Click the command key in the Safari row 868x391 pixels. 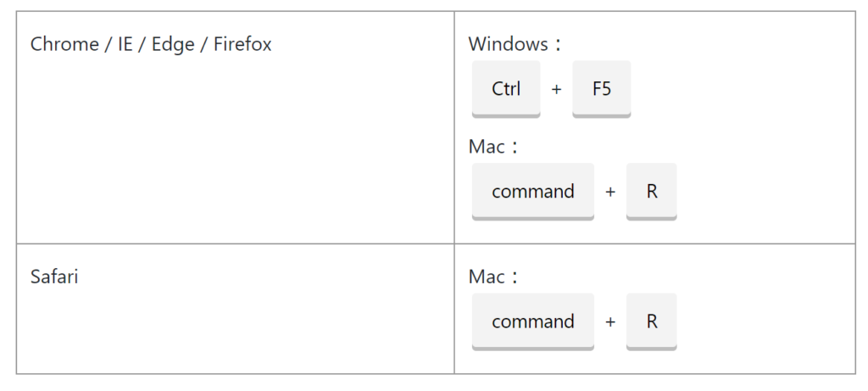click(533, 321)
